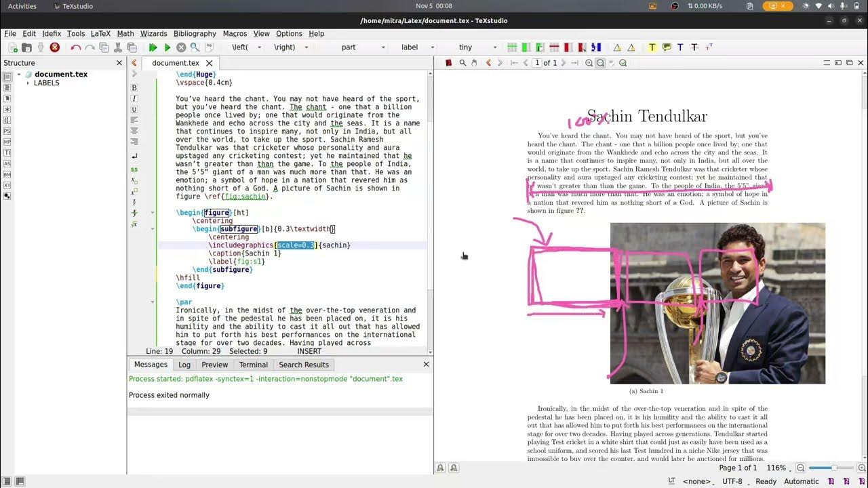
Task: Click the Superscript icon beside editor
Action: pos(134,192)
